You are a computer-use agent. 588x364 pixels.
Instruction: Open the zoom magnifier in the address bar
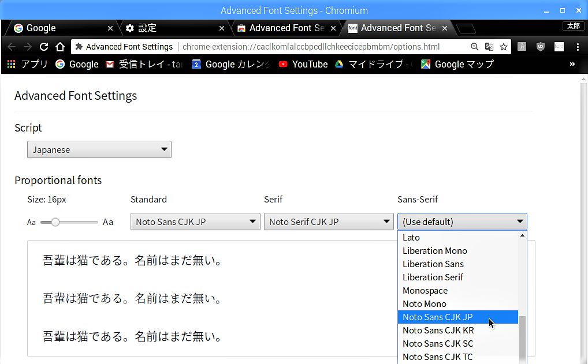(475, 47)
